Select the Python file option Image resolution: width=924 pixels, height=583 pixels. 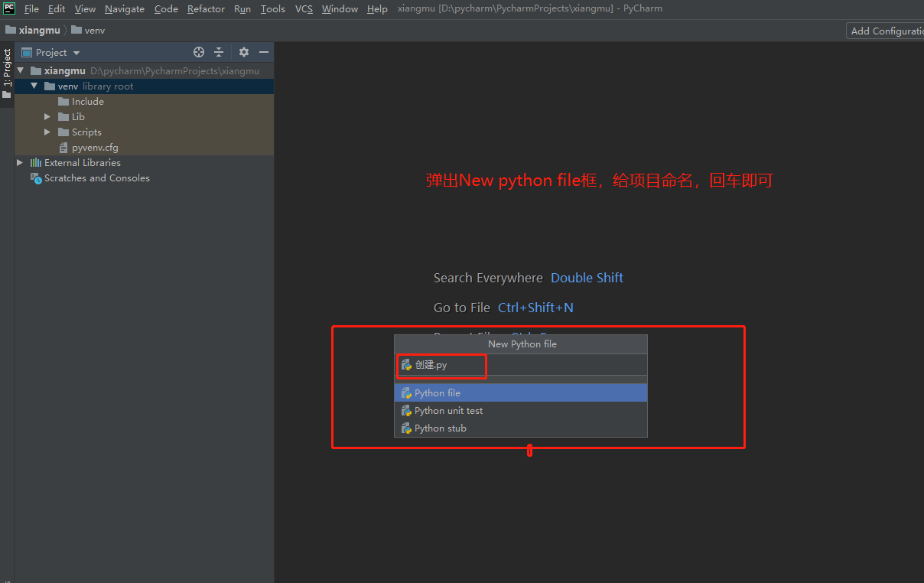tap(521, 392)
